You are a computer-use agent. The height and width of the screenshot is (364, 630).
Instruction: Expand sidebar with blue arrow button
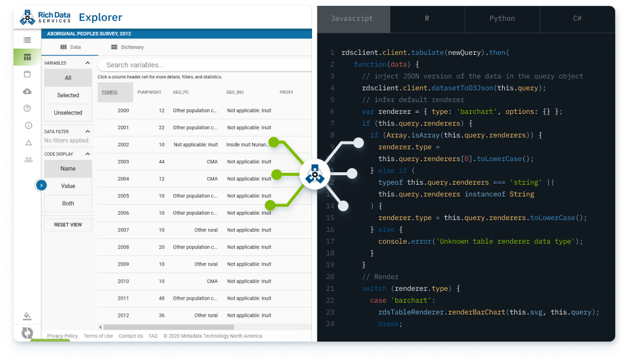[x=41, y=185]
